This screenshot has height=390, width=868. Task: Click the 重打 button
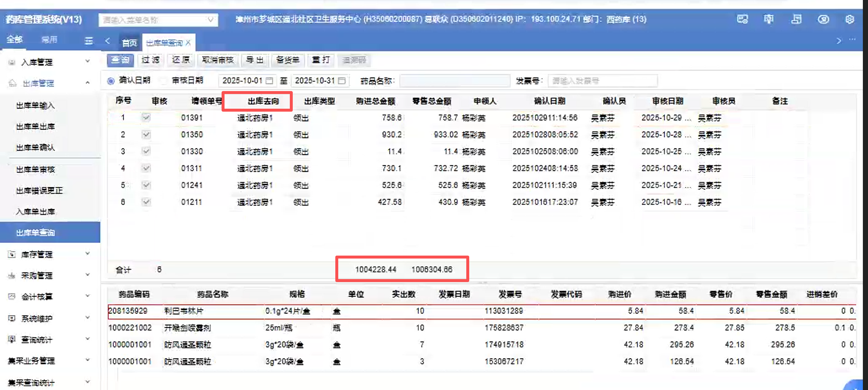[321, 60]
